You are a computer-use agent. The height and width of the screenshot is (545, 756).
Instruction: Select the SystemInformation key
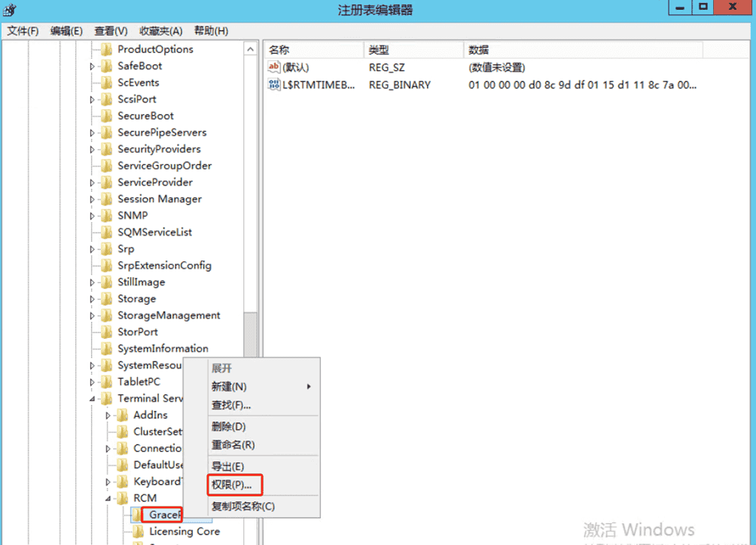163,349
